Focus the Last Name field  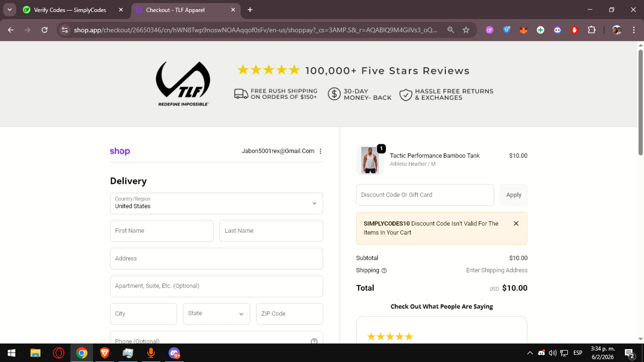coord(271,231)
